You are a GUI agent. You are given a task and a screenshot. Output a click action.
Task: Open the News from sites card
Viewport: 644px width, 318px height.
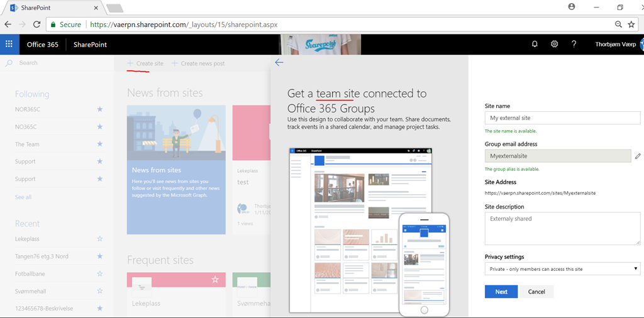(176, 170)
